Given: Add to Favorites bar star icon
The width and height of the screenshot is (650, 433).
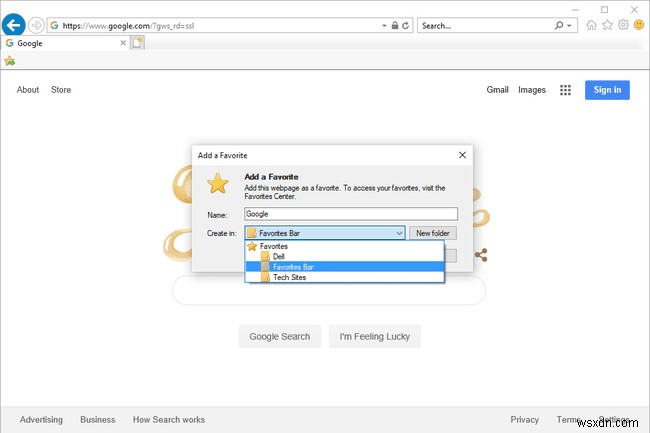Looking at the screenshot, I should (10, 61).
